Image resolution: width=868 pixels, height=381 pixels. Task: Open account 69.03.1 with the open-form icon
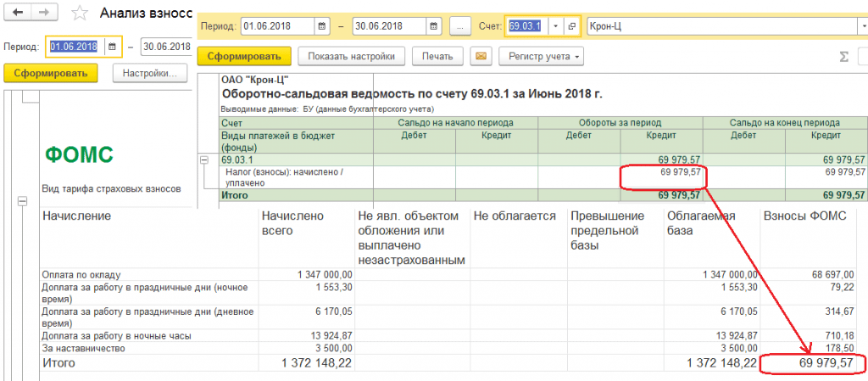(x=572, y=26)
